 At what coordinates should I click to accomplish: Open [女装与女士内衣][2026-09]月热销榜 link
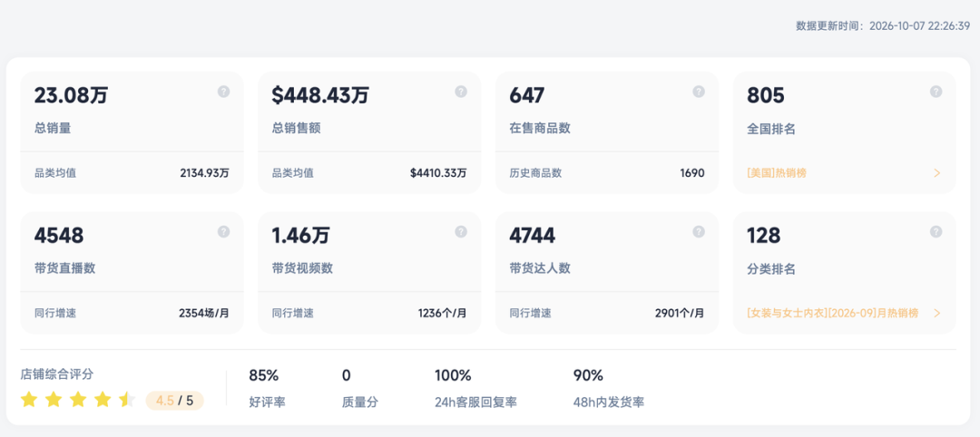(x=832, y=313)
